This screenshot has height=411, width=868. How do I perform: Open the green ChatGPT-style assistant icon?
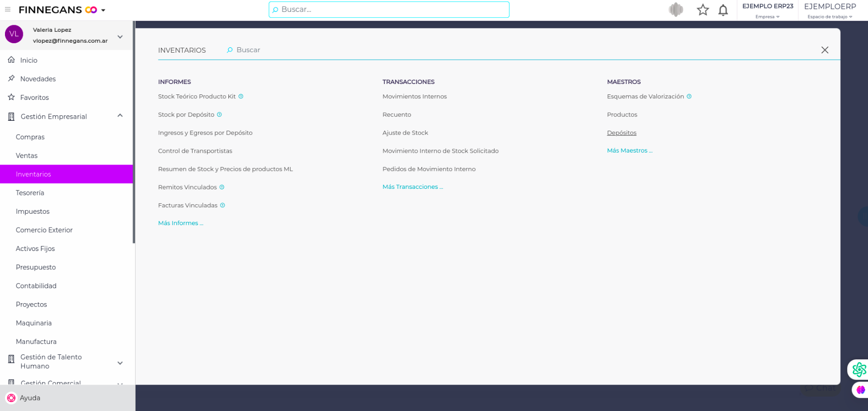point(859,369)
